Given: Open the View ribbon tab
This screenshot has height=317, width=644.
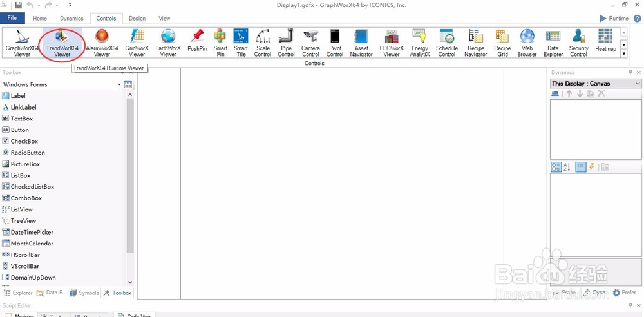Looking at the screenshot, I should pyautogui.click(x=164, y=18).
